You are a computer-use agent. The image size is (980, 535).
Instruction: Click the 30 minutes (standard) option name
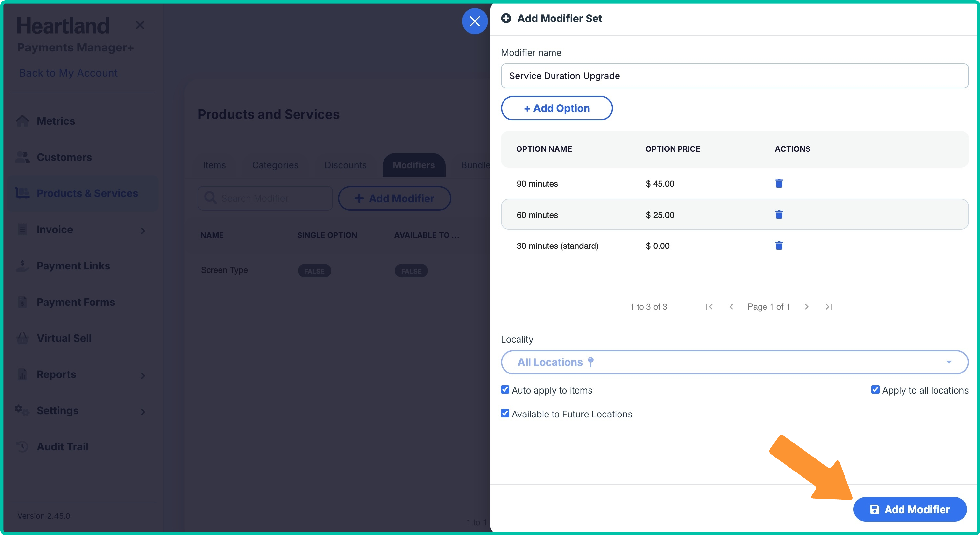[x=557, y=246]
